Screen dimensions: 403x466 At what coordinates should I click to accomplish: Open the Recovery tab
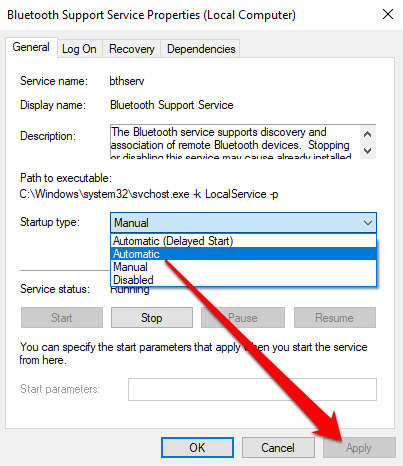132,49
